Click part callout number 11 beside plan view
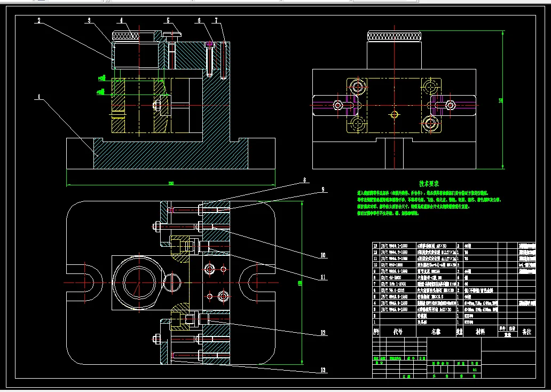Viewport: 551px width, 392px height. coord(322,277)
